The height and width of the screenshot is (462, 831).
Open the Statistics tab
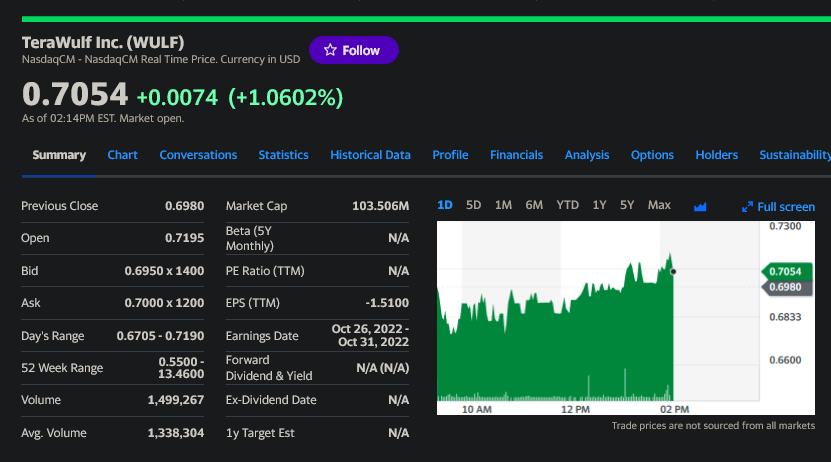[283, 155]
